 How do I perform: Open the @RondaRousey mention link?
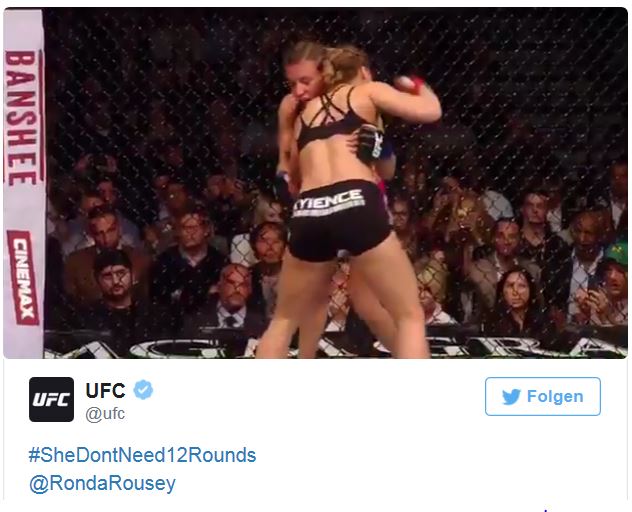coord(102,483)
